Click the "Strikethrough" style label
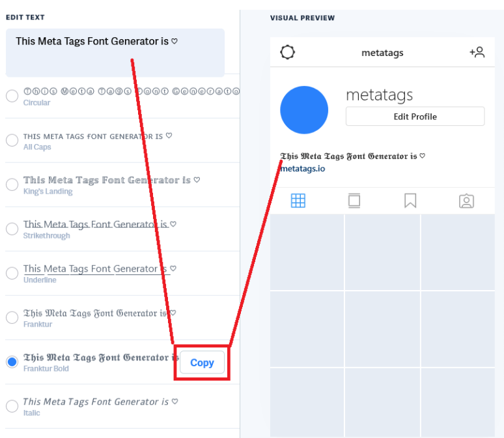 [x=47, y=236]
